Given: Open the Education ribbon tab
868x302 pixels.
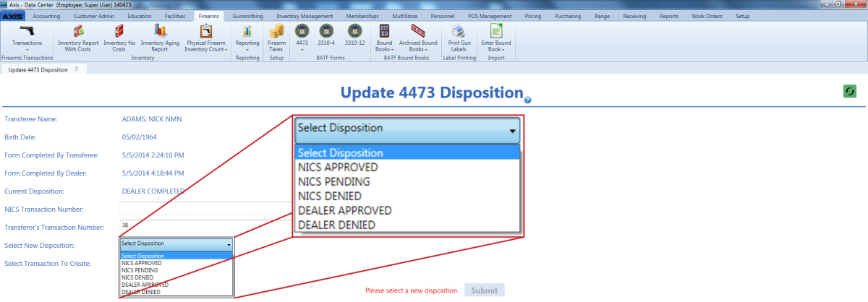Looking at the screenshot, I should pyautogui.click(x=140, y=15).
